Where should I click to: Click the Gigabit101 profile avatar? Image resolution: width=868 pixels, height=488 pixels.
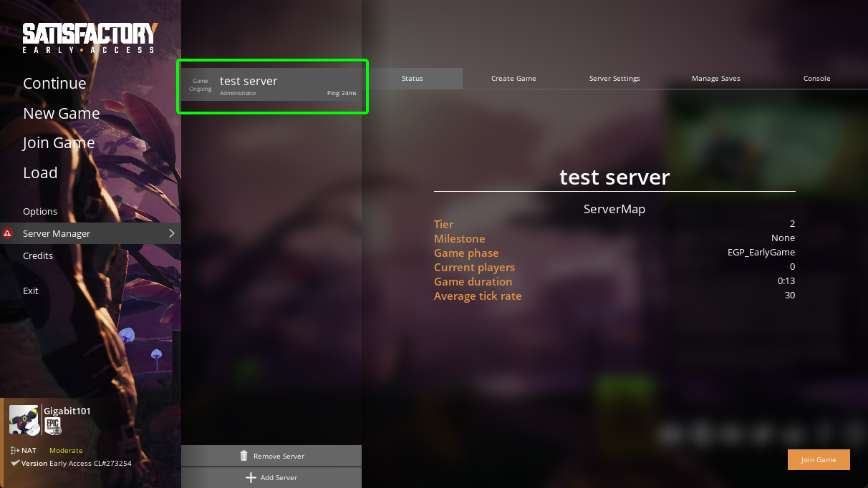pos(24,419)
